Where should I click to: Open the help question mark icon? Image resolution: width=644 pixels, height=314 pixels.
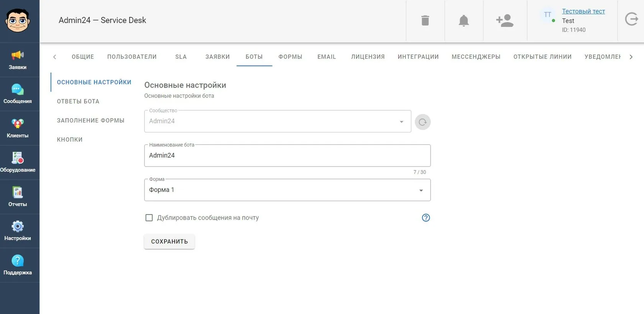click(x=426, y=218)
